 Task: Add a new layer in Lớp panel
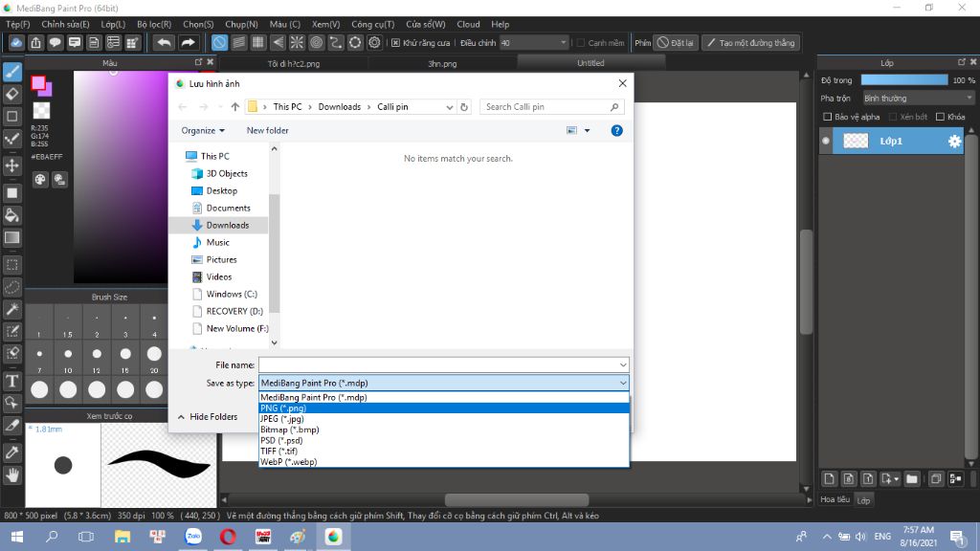pos(830,479)
